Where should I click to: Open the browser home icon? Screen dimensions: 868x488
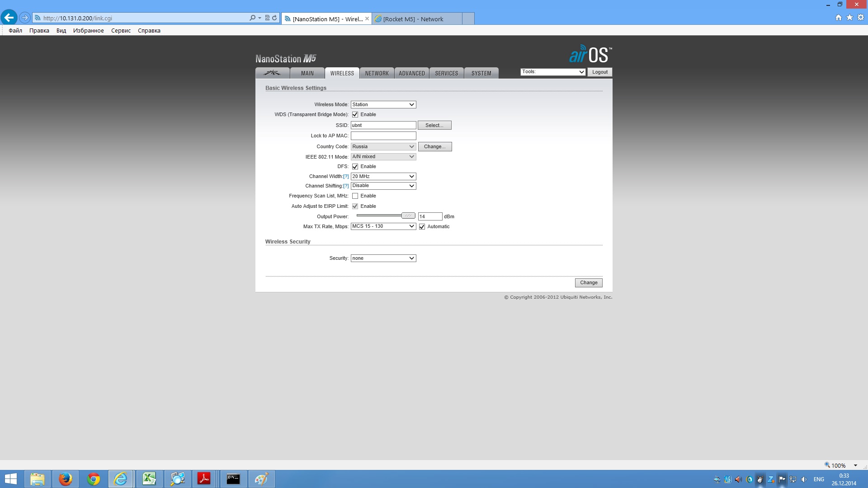(x=838, y=18)
